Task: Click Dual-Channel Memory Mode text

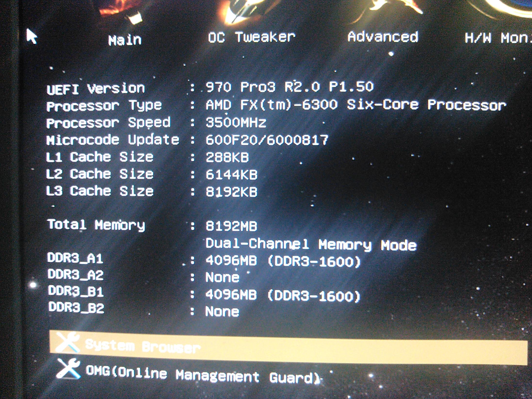Action: pyautogui.click(x=311, y=244)
